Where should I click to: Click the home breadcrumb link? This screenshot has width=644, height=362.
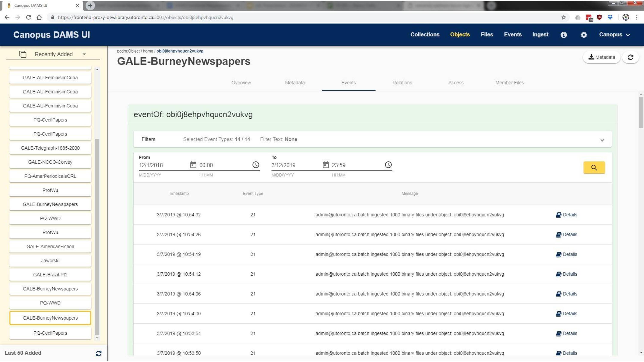point(148,51)
